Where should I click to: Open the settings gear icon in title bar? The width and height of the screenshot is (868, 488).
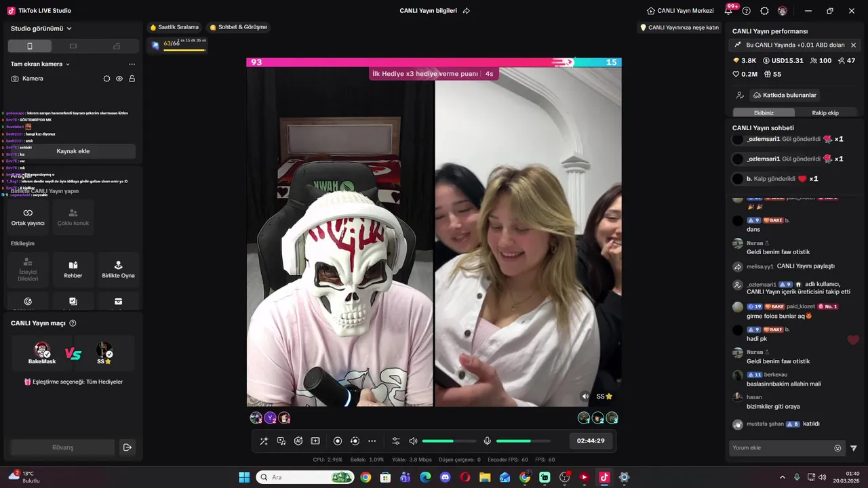pos(765,11)
